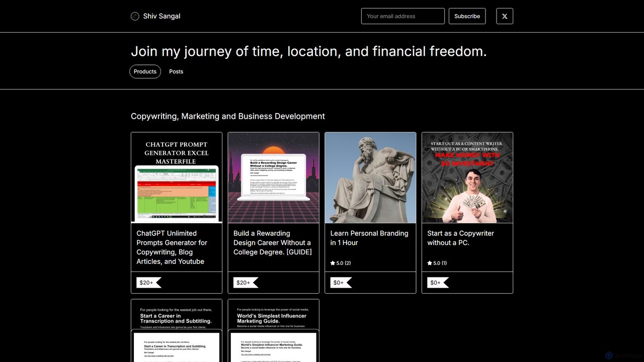Focus the 'Your email address' field
644x362 pixels.
point(403,16)
